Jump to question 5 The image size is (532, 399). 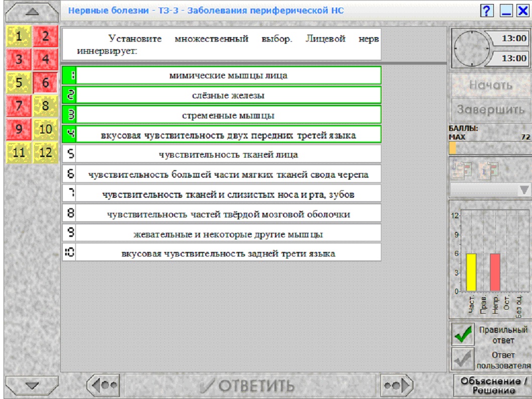[x=19, y=82]
